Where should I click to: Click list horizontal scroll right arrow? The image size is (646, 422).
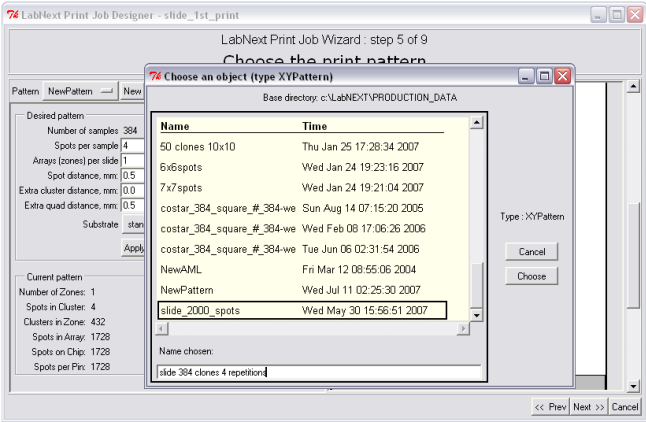[x=463, y=328]
